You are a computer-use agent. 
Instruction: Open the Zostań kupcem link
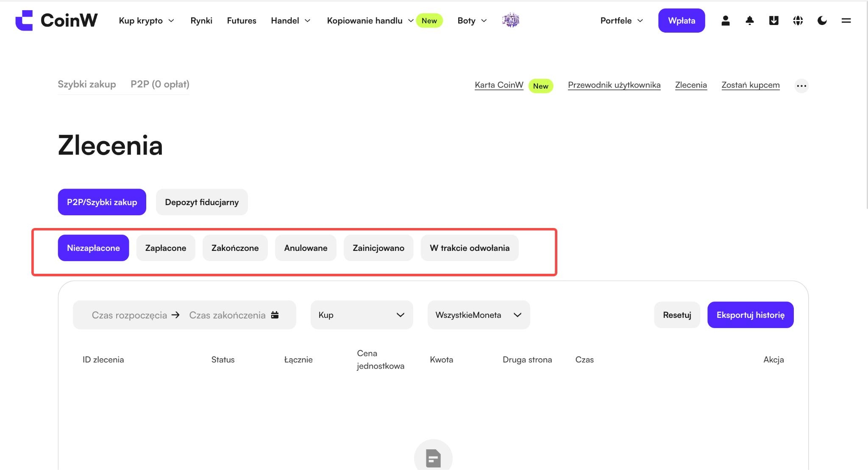click(751, 85)
